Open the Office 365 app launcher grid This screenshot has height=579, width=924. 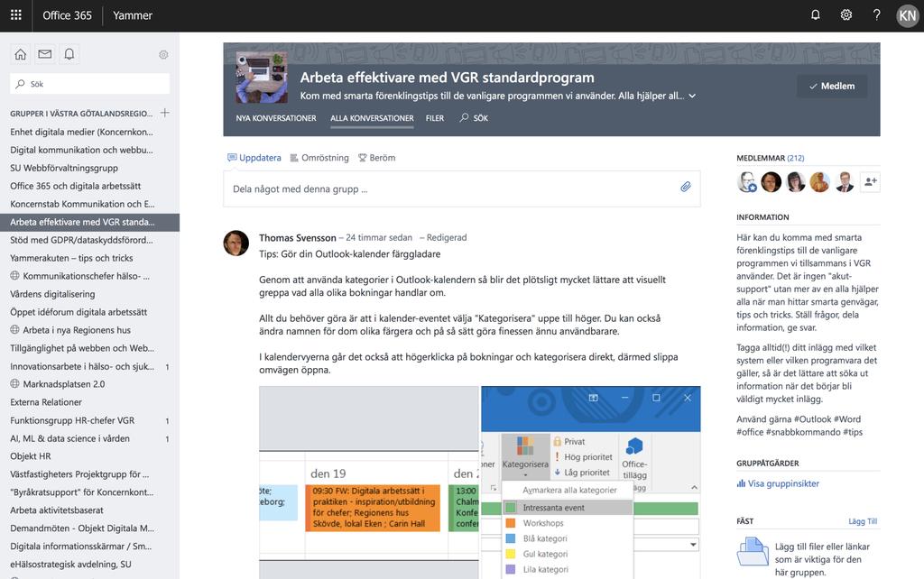16,15
